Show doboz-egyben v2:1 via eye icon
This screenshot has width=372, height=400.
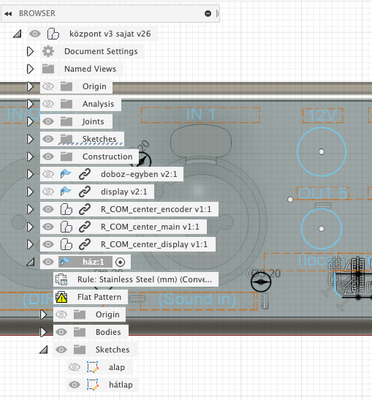click(48, 174)
